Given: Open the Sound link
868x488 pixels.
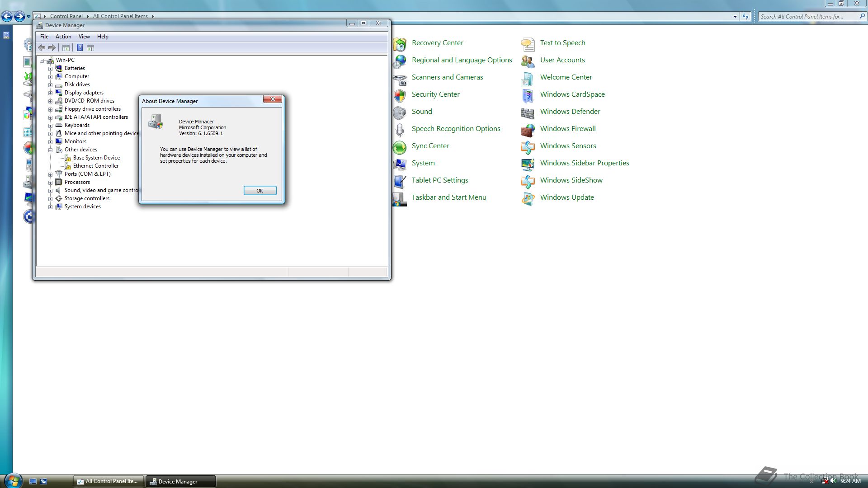Looking at the screenshot, I should 422,112.
